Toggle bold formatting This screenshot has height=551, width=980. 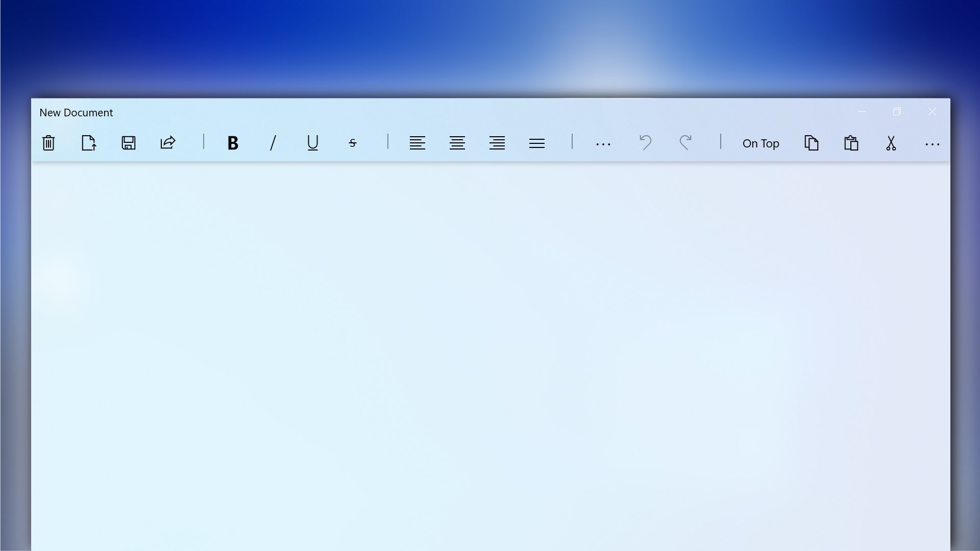click(x=233, y=143)
